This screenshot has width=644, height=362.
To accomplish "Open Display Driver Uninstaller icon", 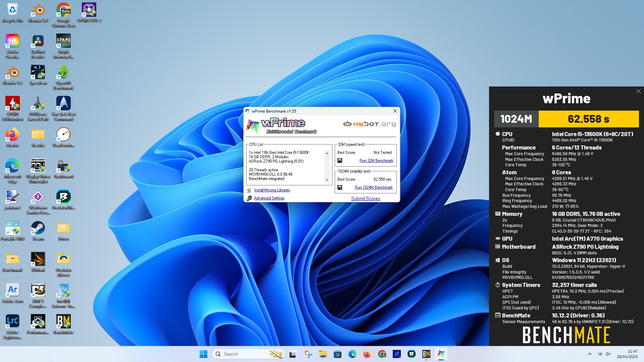I will pos(38,171).
